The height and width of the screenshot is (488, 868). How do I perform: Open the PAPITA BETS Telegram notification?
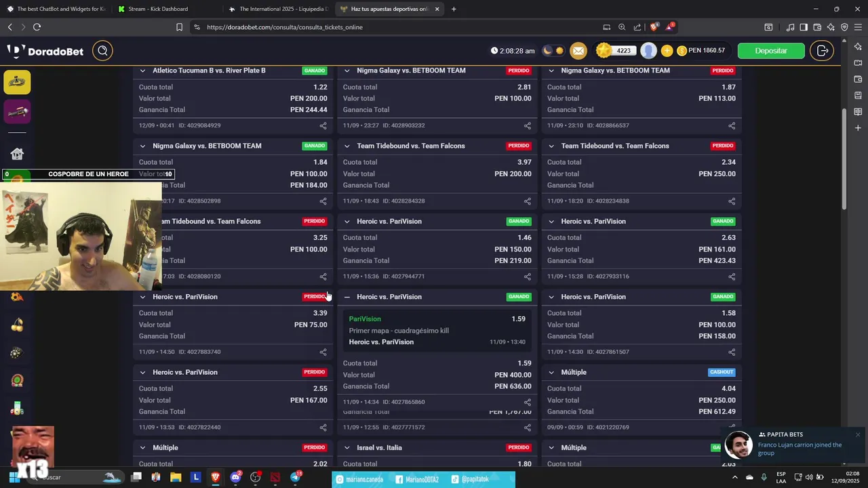click(791, 445)
